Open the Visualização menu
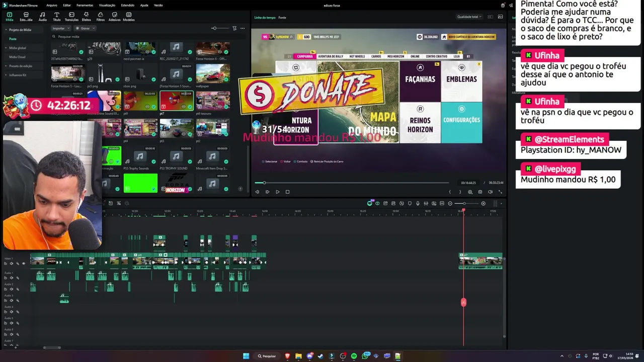 107,5
